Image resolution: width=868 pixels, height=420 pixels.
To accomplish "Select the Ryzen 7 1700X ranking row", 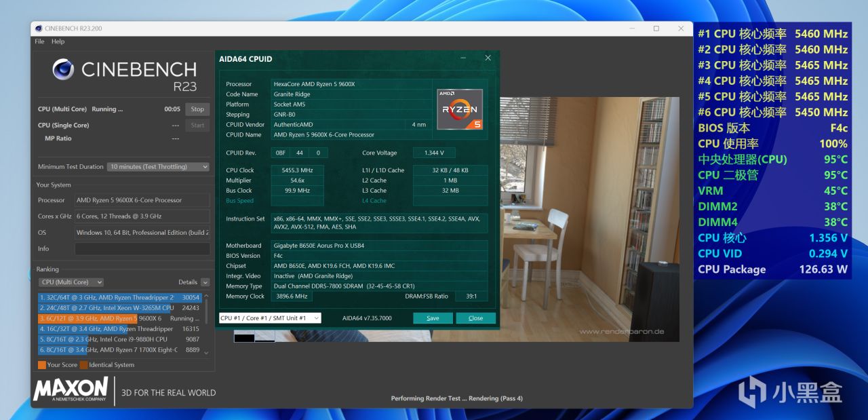I will pos(120,349).
